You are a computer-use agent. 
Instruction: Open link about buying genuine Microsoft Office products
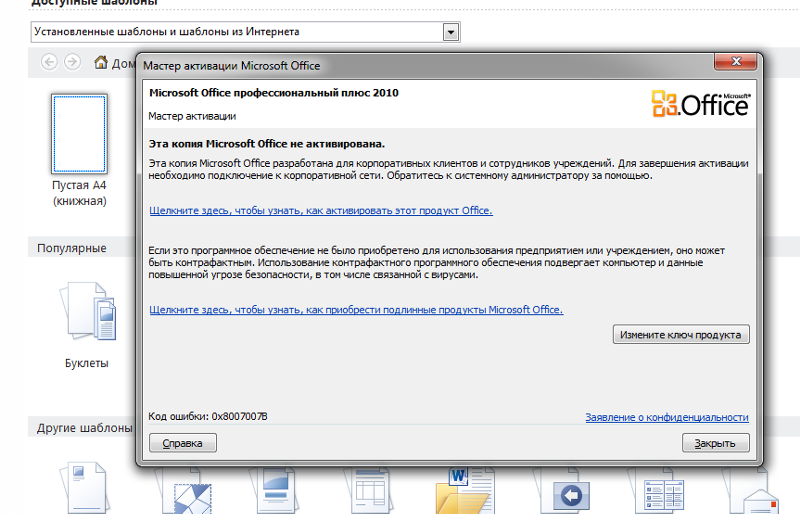356,310
